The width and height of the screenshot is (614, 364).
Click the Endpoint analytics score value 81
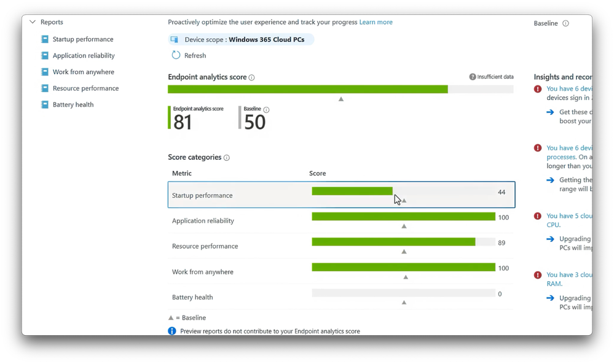coord(183,122)
